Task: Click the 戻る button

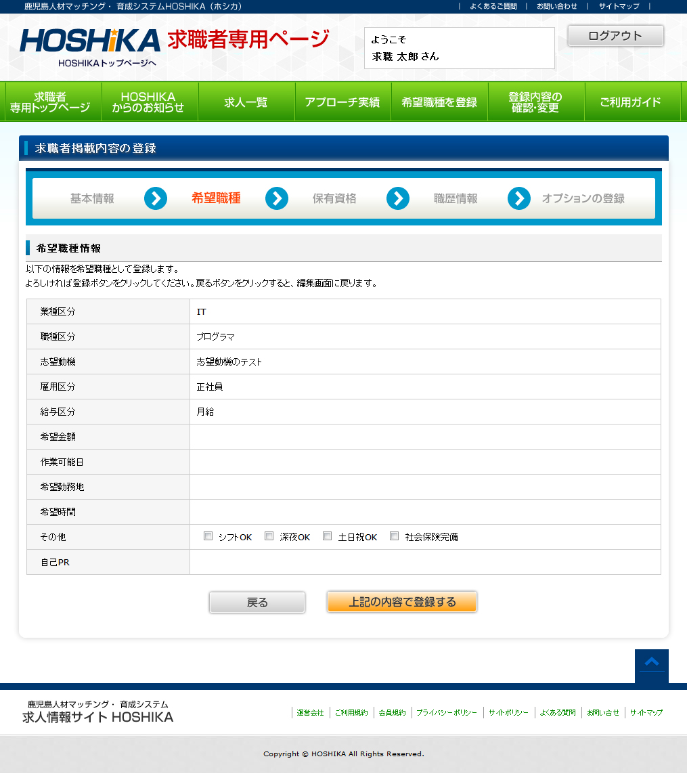Action: pyautogui.click(x=257, y=602)
